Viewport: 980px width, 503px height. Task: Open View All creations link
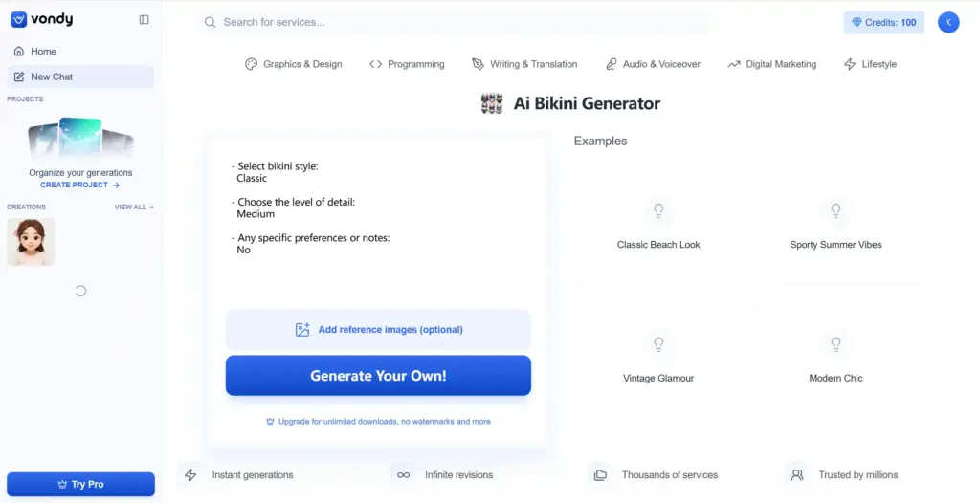(x=134, y=207)
